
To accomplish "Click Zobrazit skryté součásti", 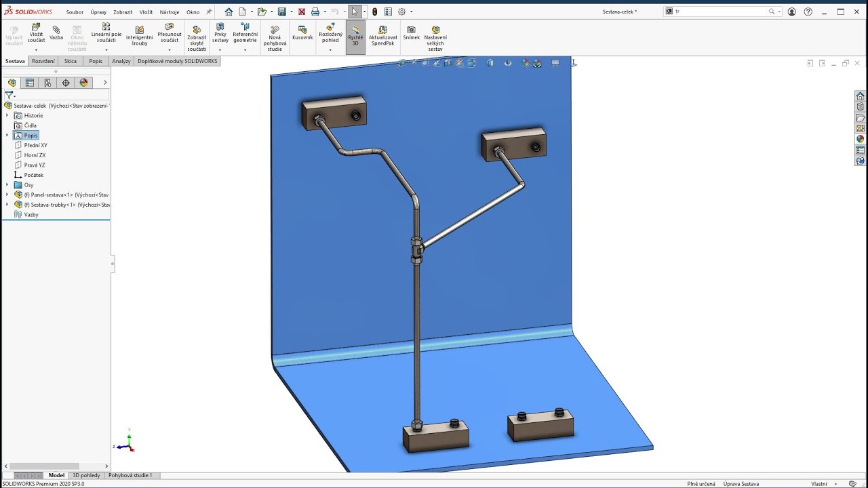I will tap(197, 38).
